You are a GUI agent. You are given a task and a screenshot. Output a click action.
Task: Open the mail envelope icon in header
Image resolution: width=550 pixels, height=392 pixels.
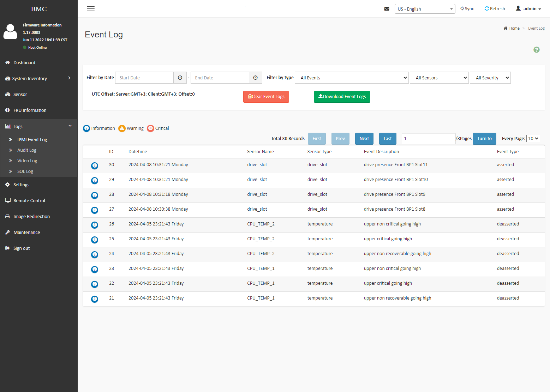click(x=387, y=9)
